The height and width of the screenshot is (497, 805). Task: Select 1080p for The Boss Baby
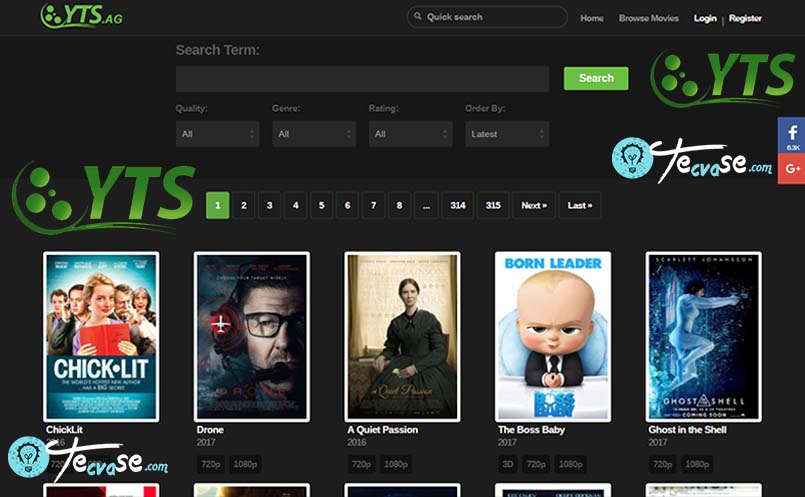pos(570,464)
